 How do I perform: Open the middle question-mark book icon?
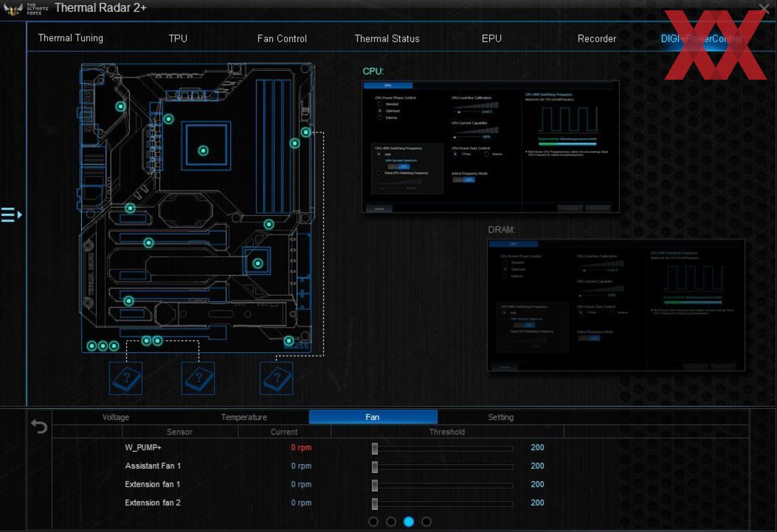(198, 378)
